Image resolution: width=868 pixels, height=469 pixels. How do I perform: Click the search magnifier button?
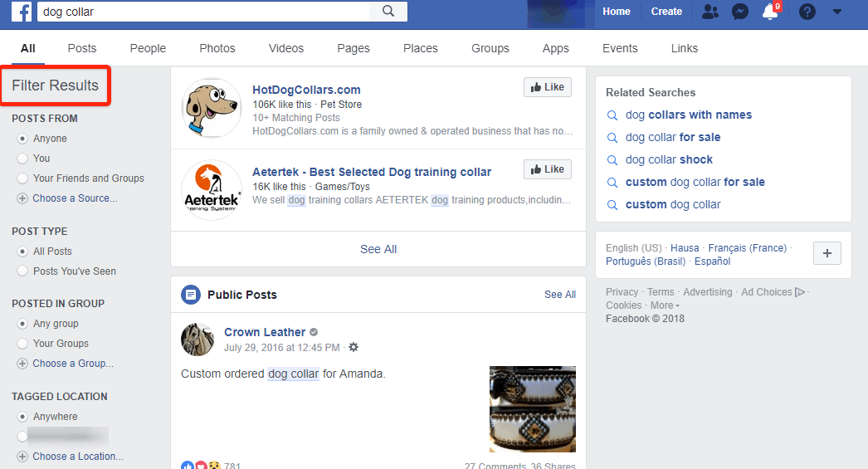[388, 11]
